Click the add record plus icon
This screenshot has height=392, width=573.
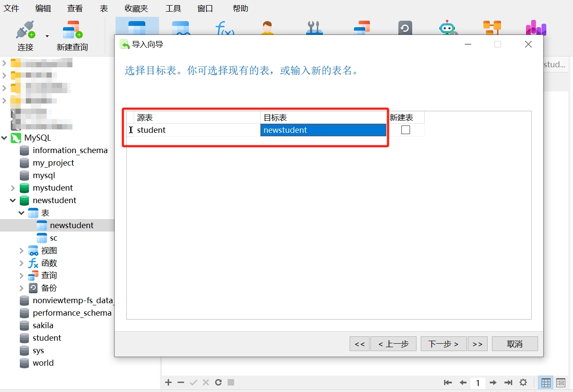(169, 383)
